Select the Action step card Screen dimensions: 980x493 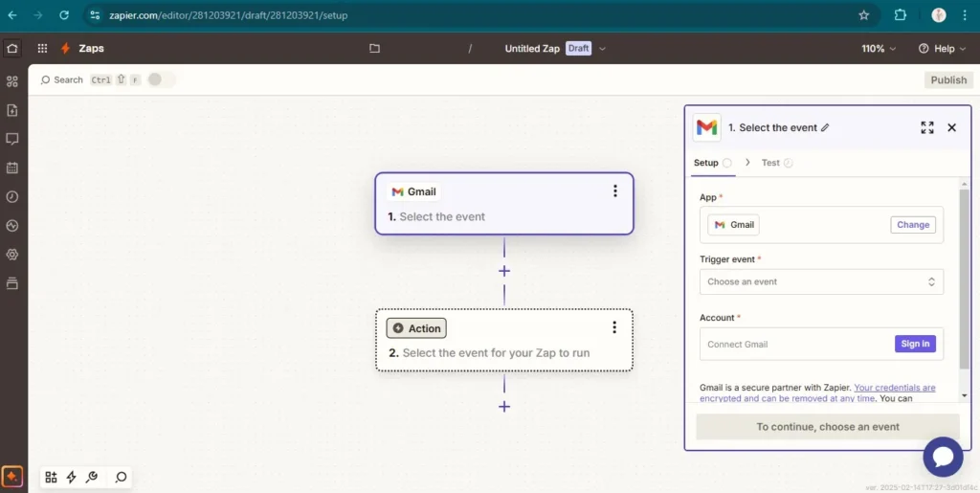[504, 340]
